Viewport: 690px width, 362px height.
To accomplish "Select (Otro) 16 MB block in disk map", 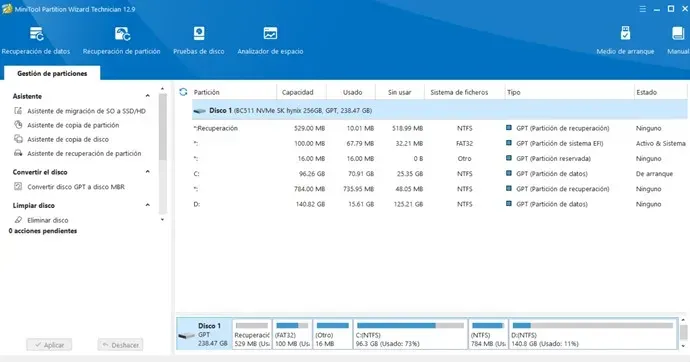I will pos(333,334).
